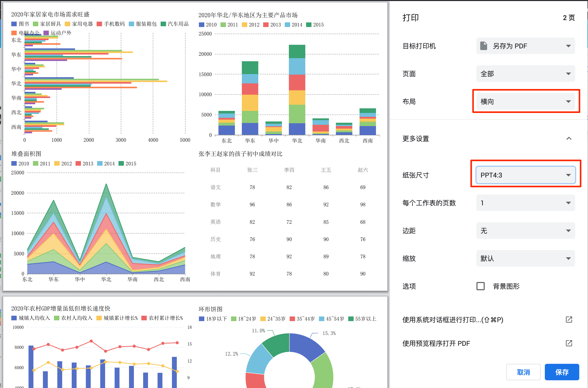Screen dimensions: 588x388
Task: Click 55岁以上 legend swatch
Action: pos(351,319)
